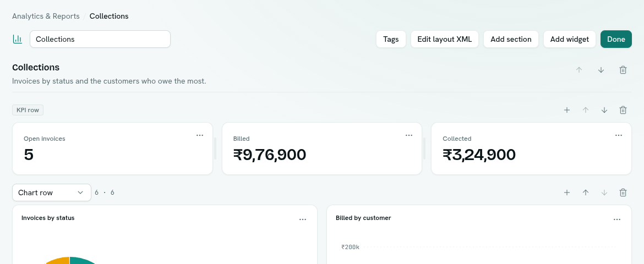Click the Open invoices value 5
The height and width of the screenshot is (264, 644).
click(x=28, y=155)
